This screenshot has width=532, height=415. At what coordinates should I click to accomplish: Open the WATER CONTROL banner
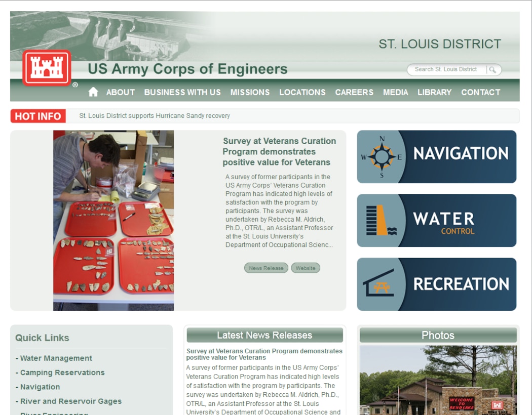437,221
